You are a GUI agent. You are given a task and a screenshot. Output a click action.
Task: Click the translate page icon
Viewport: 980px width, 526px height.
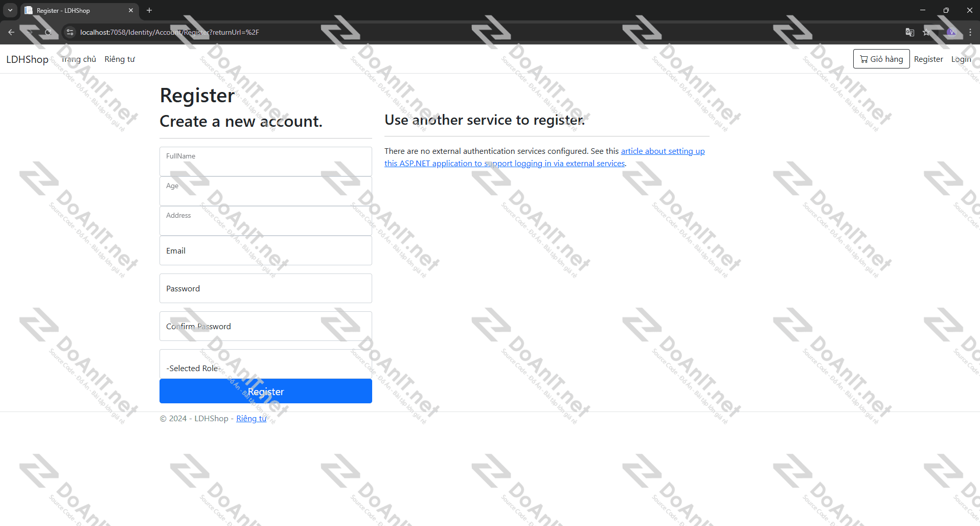coord(910,32)
